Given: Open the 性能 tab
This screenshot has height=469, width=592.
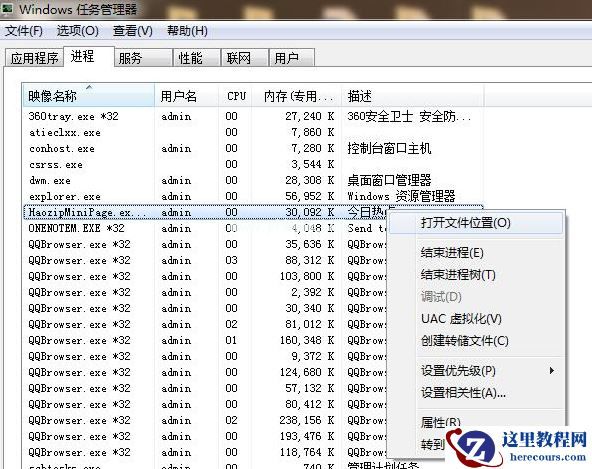Looking at the screenshot, I should coord(197,58).
